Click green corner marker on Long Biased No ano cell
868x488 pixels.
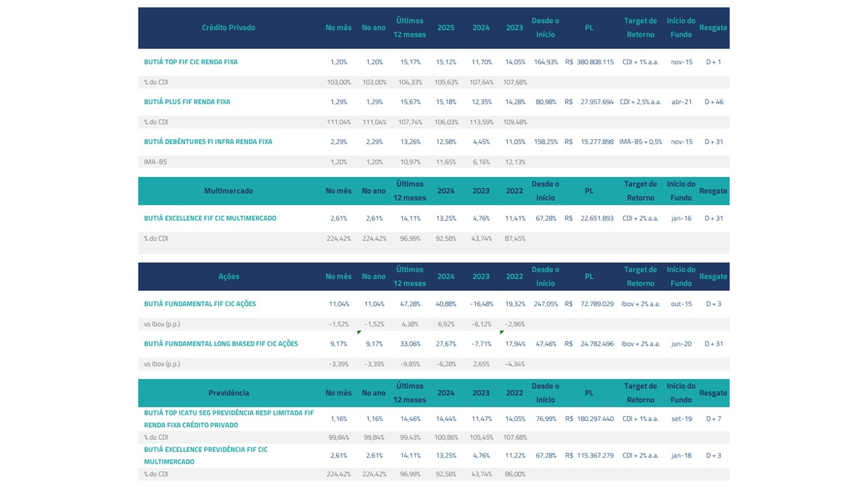point(359,333)
